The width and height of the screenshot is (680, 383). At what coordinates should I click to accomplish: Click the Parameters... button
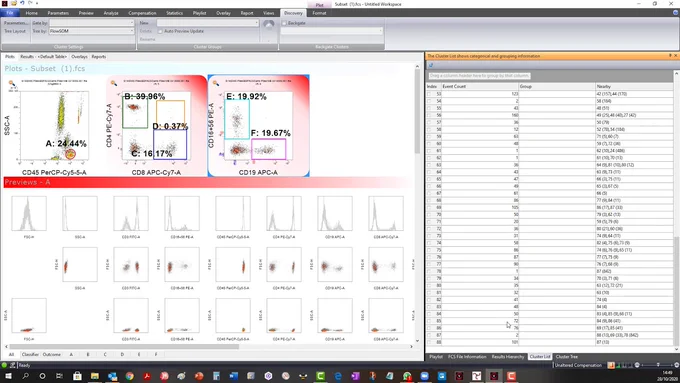[15, 23]
